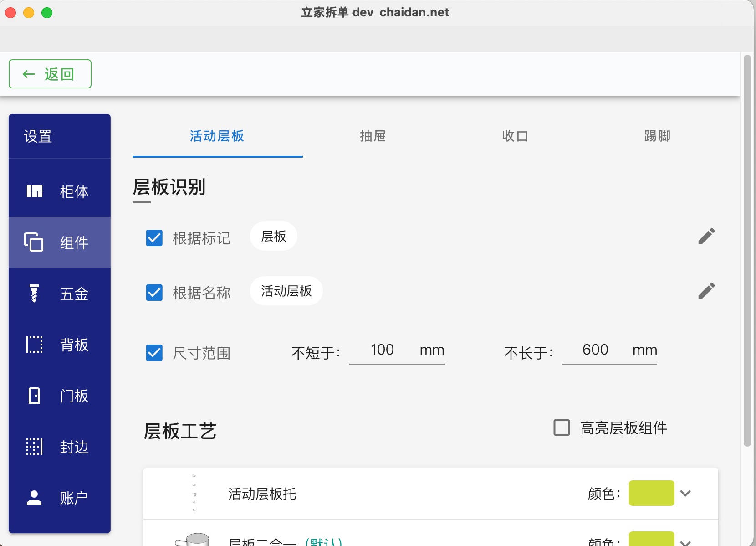The width and height of the screenshot is (756, 546).
Task: Open the 五金 hardware screw icon
Action: (34, 293)
